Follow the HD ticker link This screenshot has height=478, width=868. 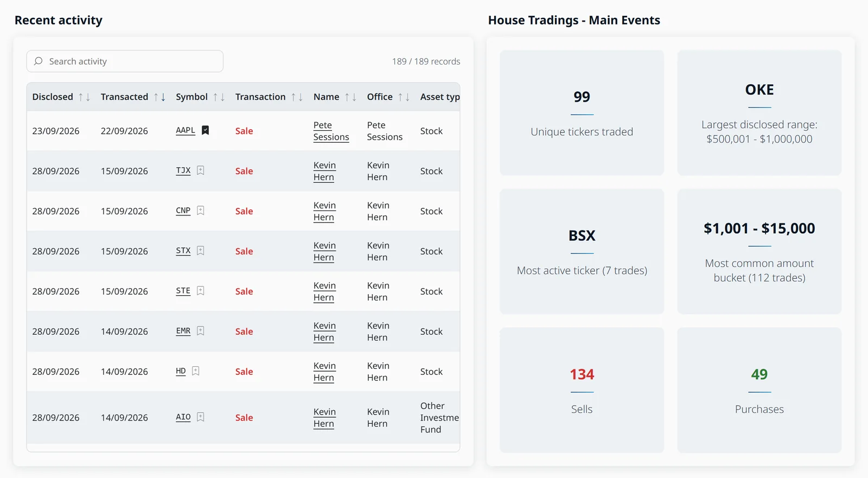click(x=181, y=371)
